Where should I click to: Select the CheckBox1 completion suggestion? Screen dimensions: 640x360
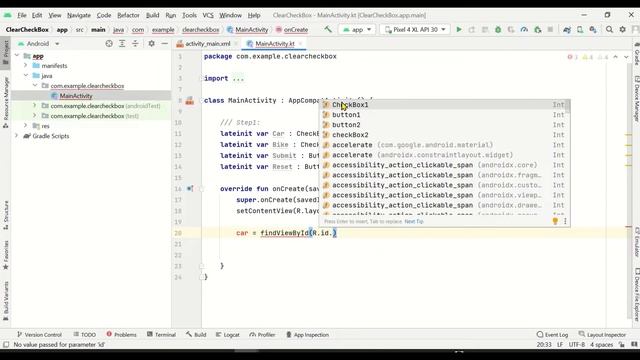pos(444,105)
